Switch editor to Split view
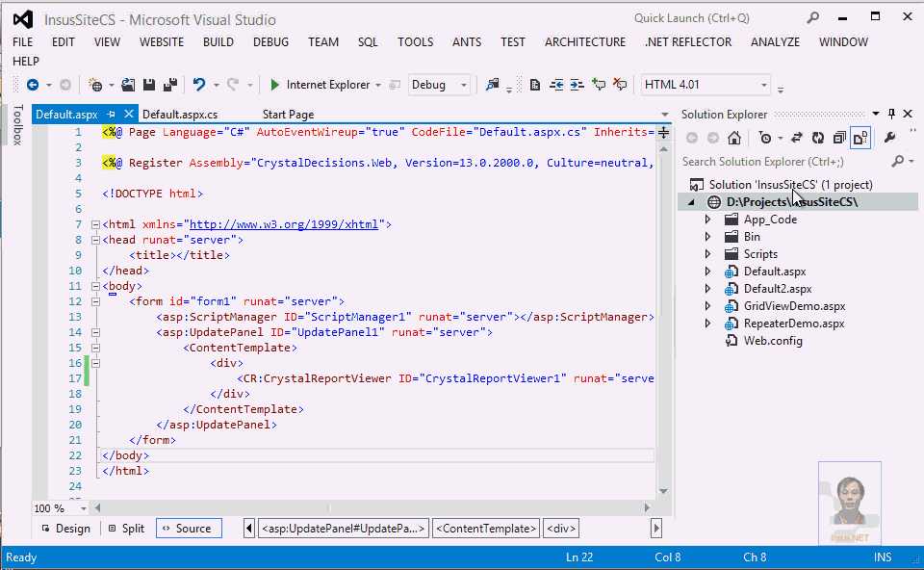The height and width of the screenshot is (570, 924). (x=125, y=529)
